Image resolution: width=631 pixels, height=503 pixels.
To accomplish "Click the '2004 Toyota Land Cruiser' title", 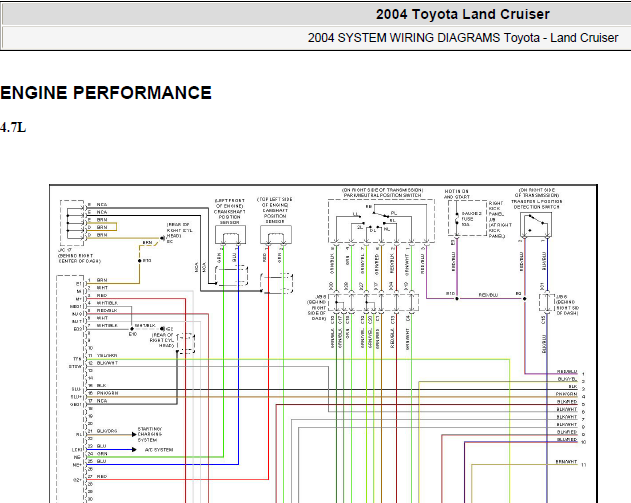I will (463, 14).
